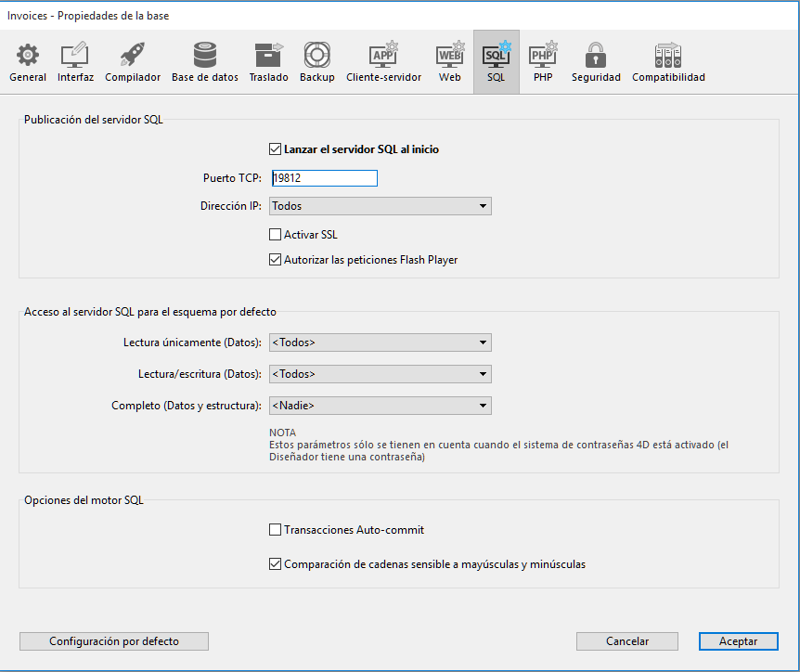800x672 pixels.
Task: Open the PHP settings page
Action: click(543, 56)
